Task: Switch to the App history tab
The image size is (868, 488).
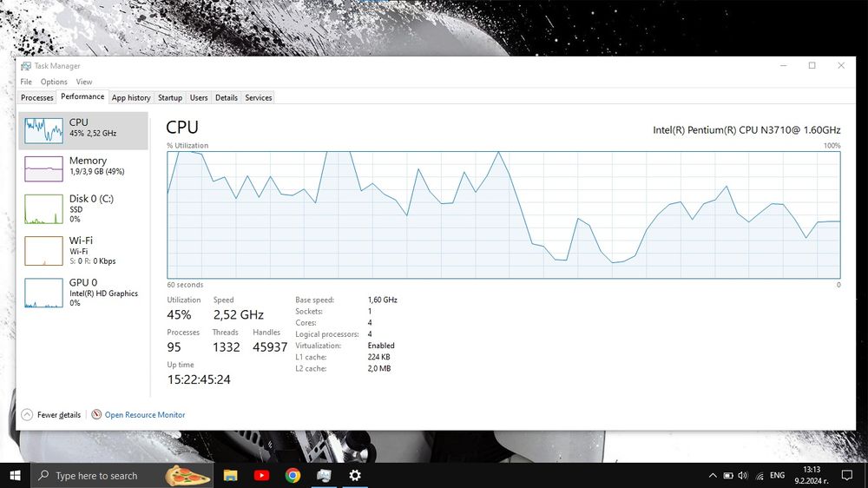Action: point(131,97)
